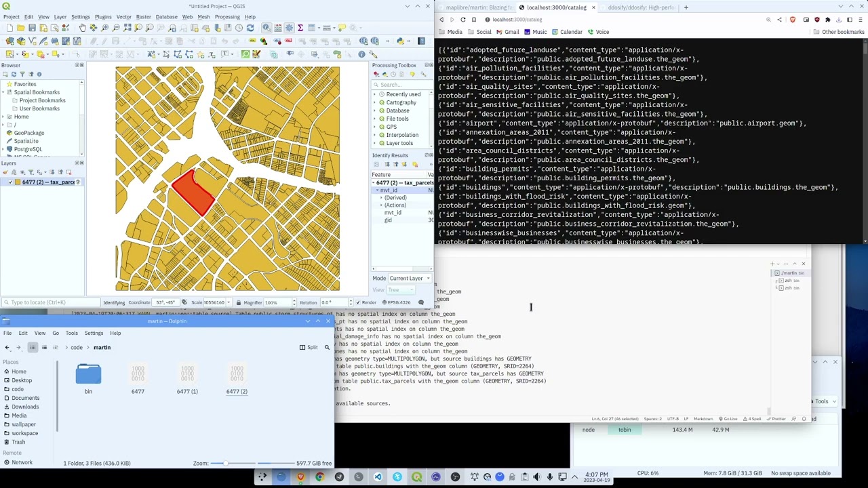This screenshot has height=488, width=868.
Task: Expand the Database algorithms group
Action: pos(374,110)
